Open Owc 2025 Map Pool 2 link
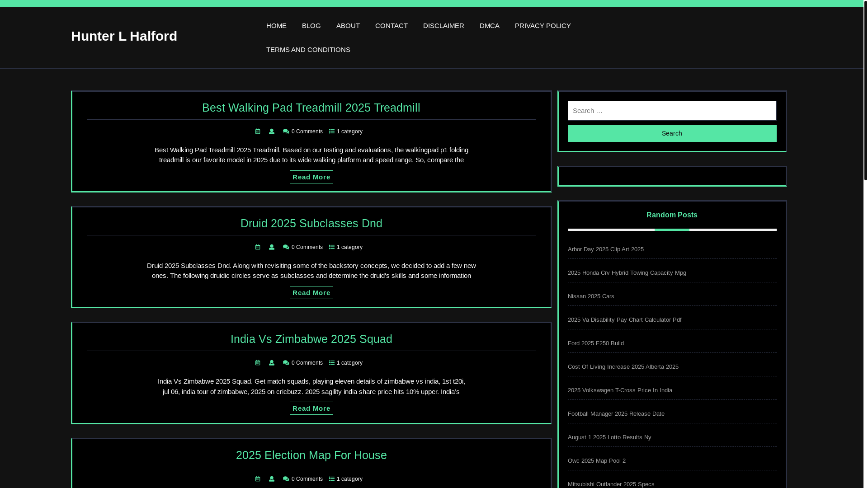 click(x=596, y=461)
